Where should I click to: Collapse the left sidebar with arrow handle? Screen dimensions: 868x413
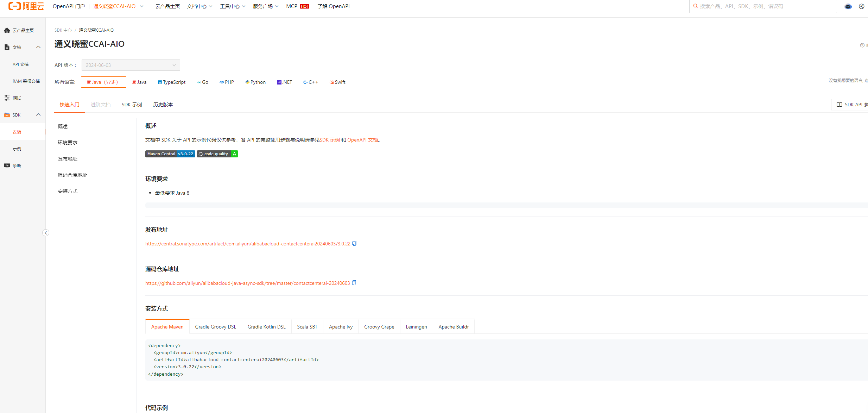click(46, 233)
